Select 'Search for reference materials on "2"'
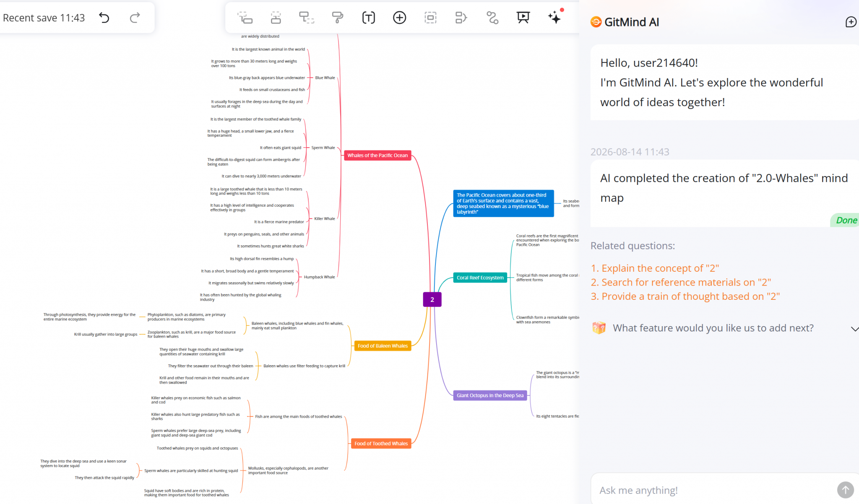Image resolution: width=859 pixels, height=504 pixels. [x=681, y=282]
